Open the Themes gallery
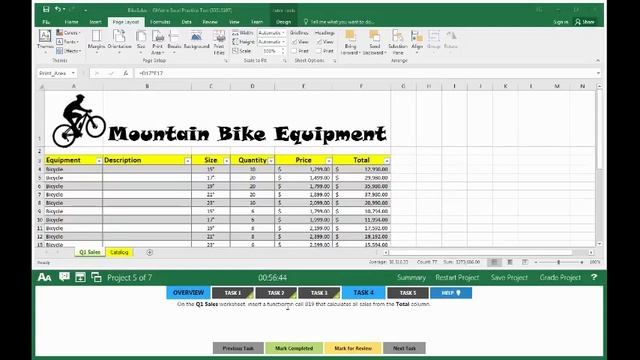 (45, 41)
